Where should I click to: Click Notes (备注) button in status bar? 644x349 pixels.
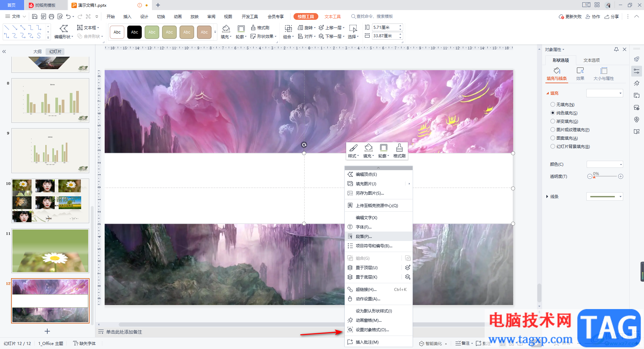coord(464,343)
